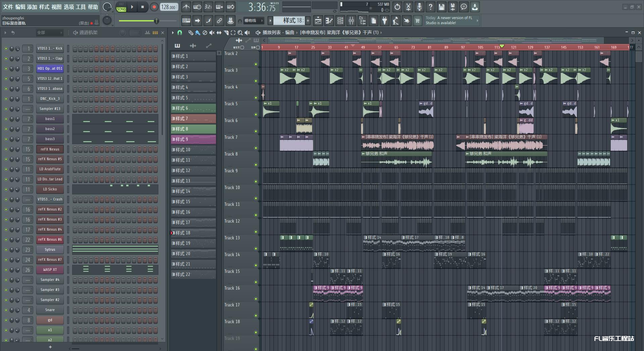Open pattern options arrow before 样式 18
Image resolution: width=644 pixels, height=351 pixels.
pos(270,21)
